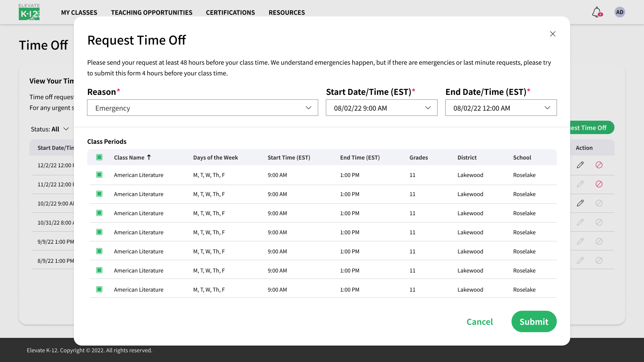Viewport: 644px width, 362px height.
Task: Toggle the select-all checkbox in the Class Periods header
Action: pos(99,157)
